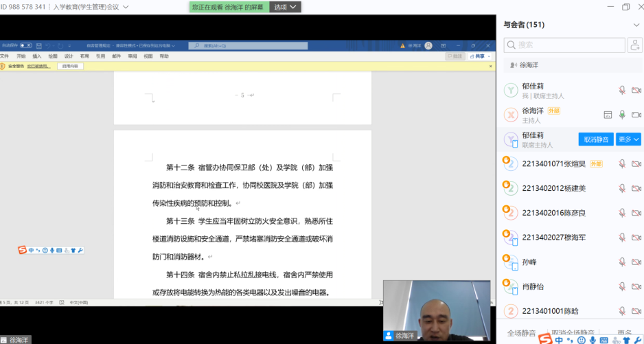Click 徐海洋's screen sharing status icon

click(607, 115)
